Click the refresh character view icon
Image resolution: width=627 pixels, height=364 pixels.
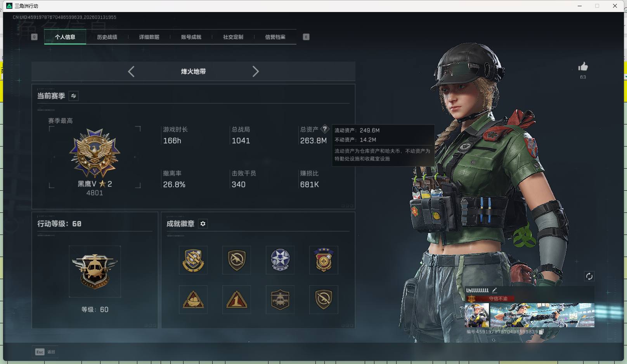point(589,276)
